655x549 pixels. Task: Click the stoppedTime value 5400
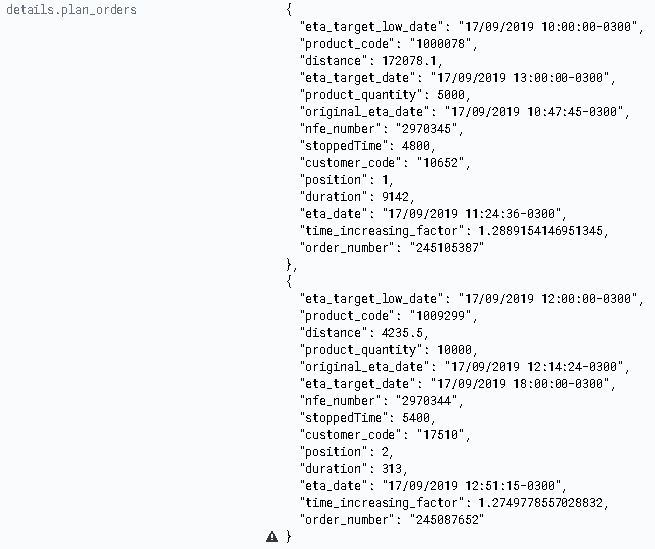(416, 418)
